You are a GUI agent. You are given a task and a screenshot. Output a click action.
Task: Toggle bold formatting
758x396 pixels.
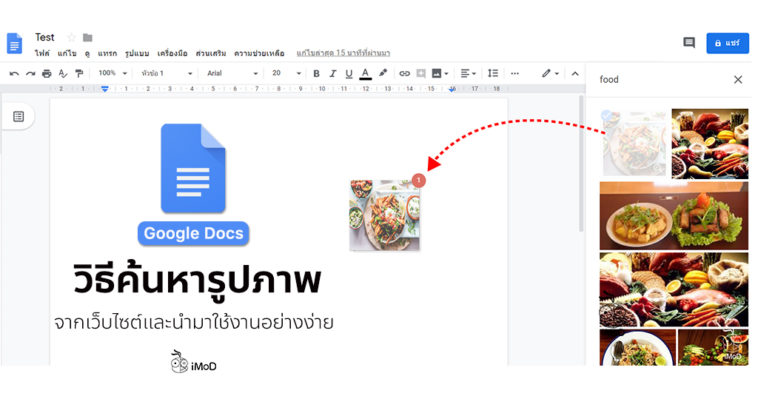316,73
